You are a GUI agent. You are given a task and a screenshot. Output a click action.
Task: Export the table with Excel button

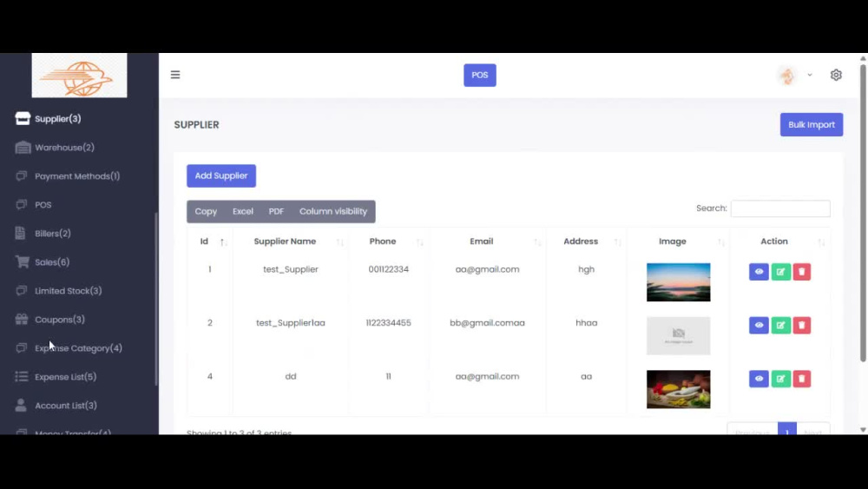[242, 212]
